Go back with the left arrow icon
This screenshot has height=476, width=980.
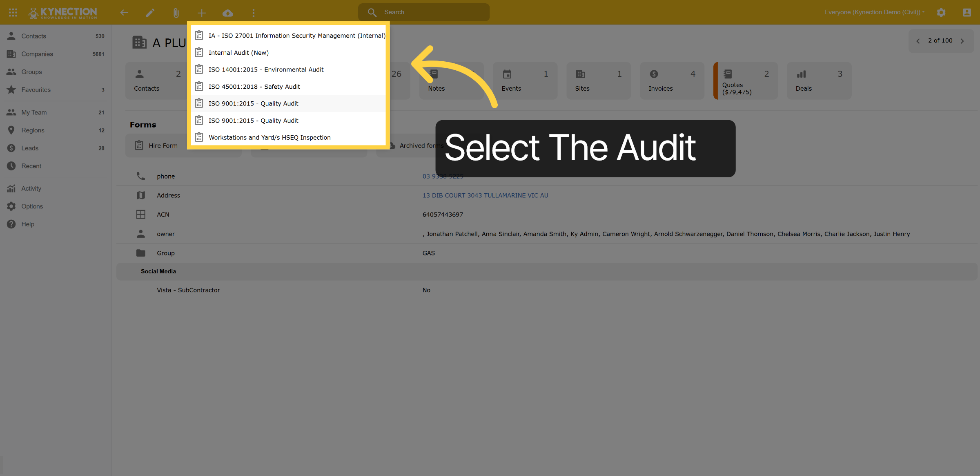point(124,13)
